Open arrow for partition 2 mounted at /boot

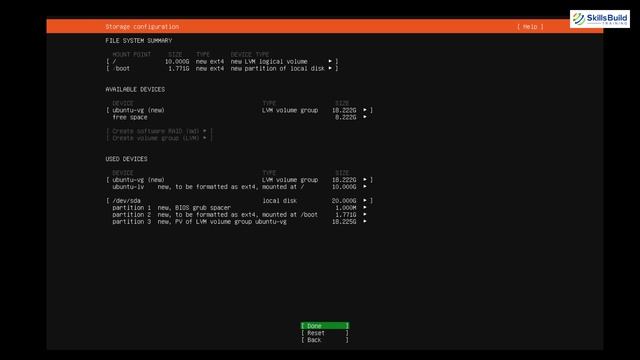[364, 214]
